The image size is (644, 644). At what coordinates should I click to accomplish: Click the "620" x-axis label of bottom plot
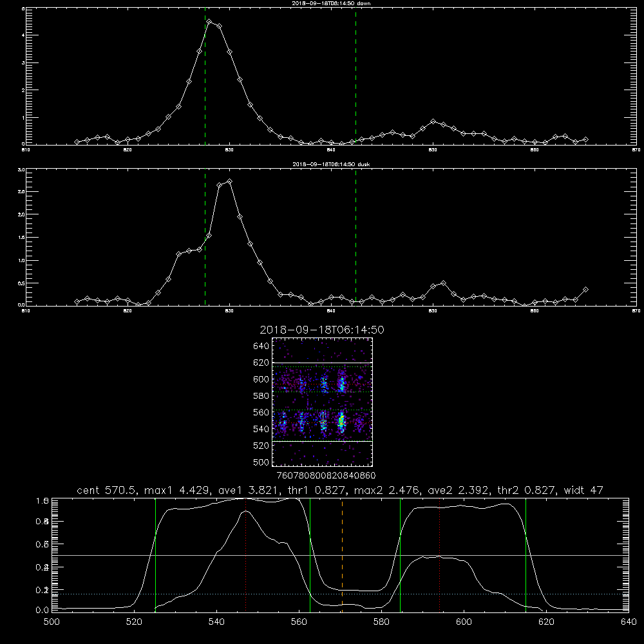(x=546, y=622)
